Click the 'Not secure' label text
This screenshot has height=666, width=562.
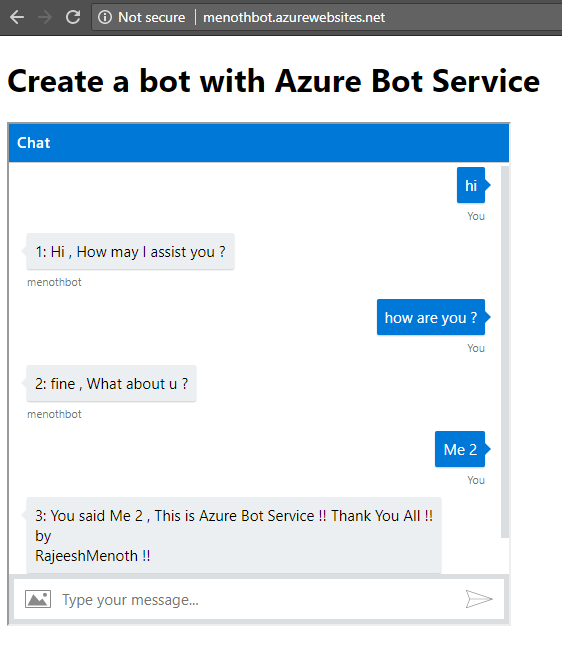point(152,17)
